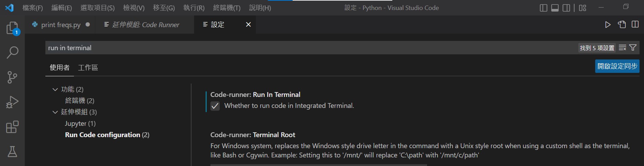This screenshot has width=644, height=166.
Task: Open the 終端機(T) menu
Action: pos(227,8)
